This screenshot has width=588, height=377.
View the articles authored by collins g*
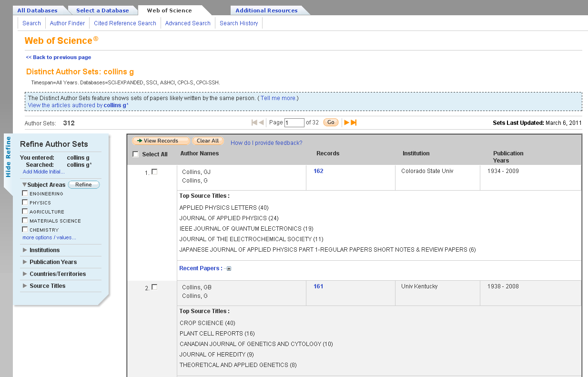(x=78, y=105)
